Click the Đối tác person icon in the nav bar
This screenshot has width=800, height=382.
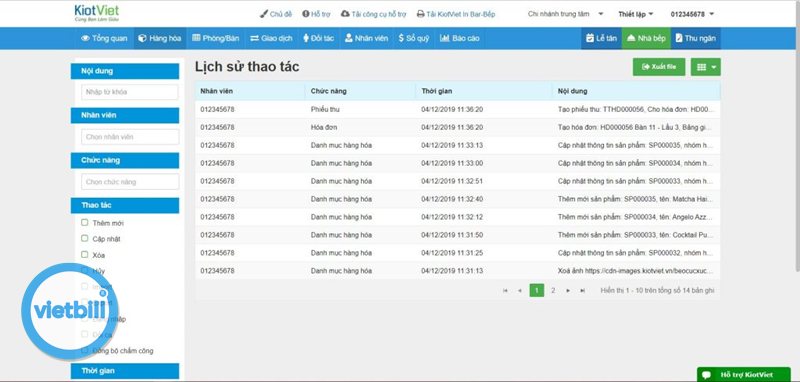[x=306, y=38]
